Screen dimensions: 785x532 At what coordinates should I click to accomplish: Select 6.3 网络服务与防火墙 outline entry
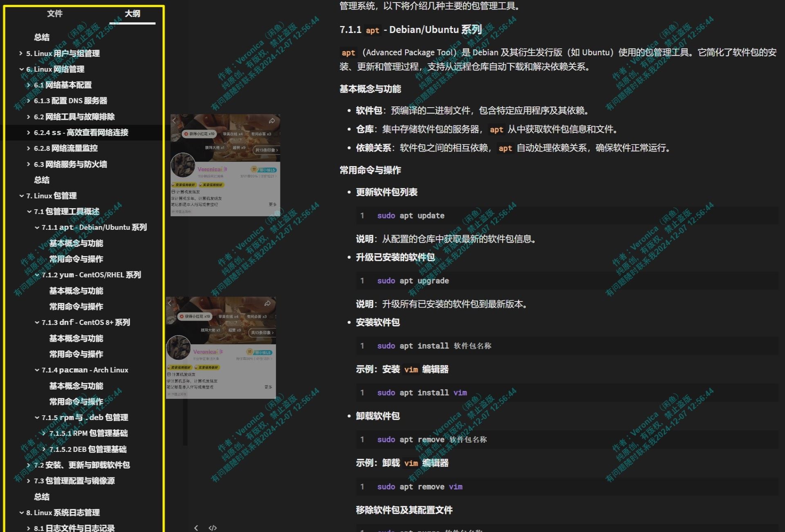pos(70,164)
